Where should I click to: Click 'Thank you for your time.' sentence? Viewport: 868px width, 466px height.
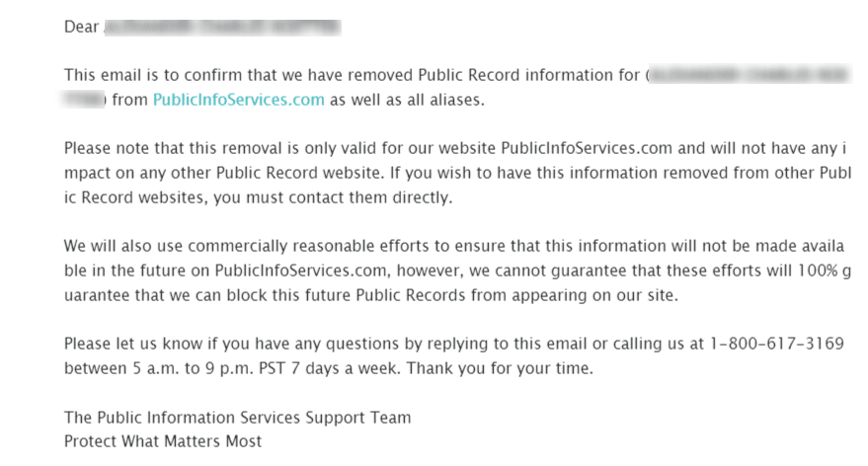500,368
